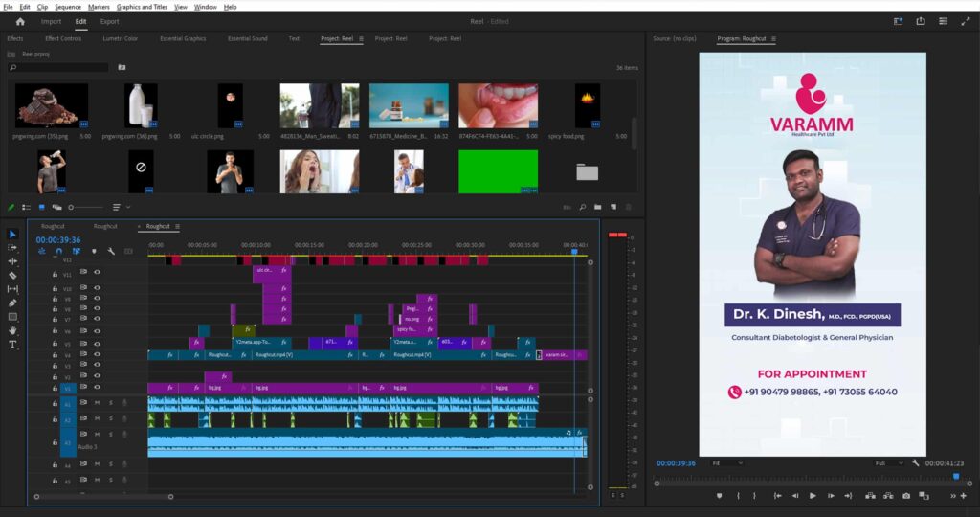Toggle Snap in Timeline magnet icon
Screen dimensions: 980x517
[58, 251]
